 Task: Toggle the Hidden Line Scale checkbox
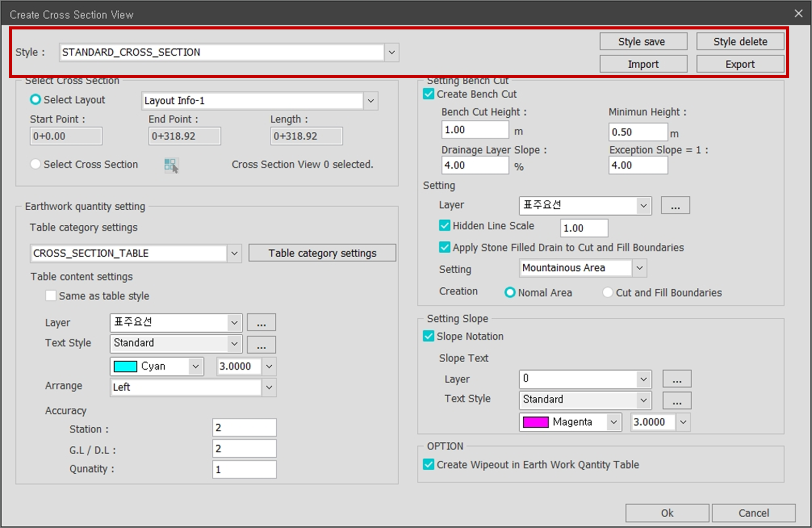(x=444, y=225)
